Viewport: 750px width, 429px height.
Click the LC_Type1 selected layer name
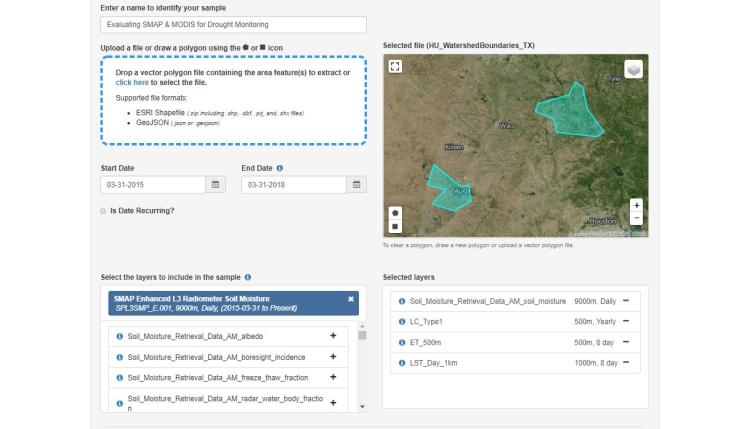(x=426, y=322)
